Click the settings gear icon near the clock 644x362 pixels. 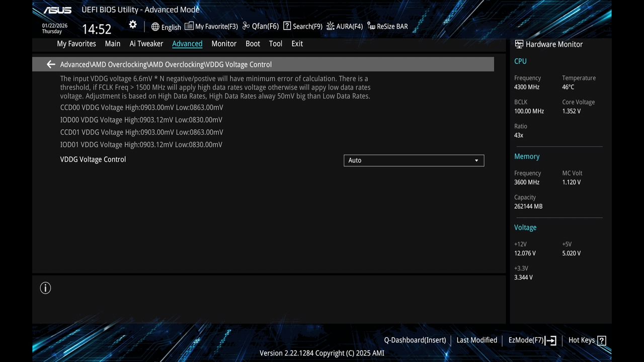coord(132,24)
